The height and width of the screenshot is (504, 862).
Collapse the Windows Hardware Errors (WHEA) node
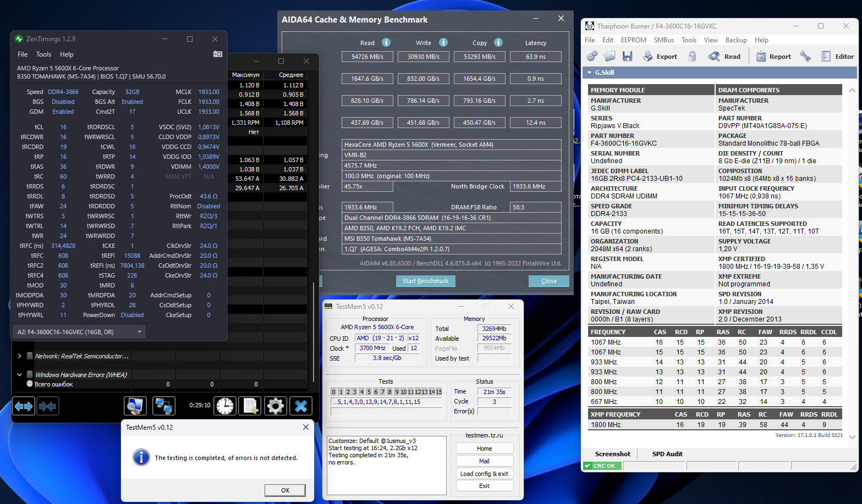coord(20,375)
